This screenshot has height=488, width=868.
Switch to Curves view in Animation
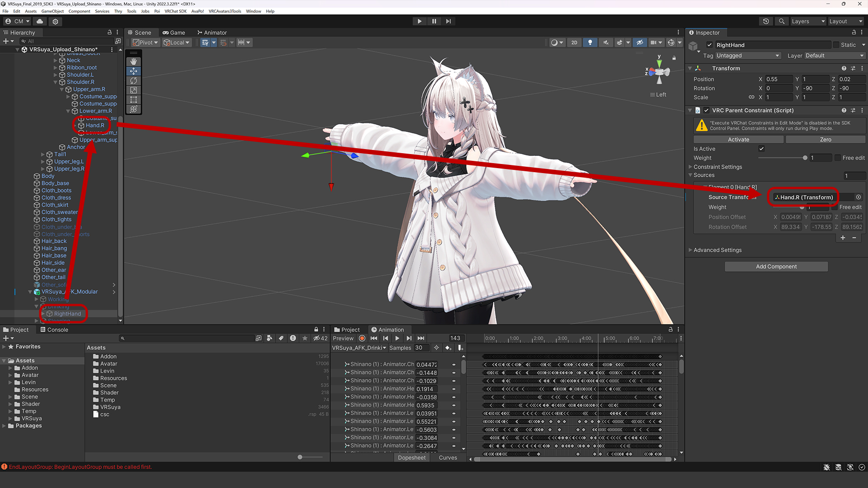[448, 458]
